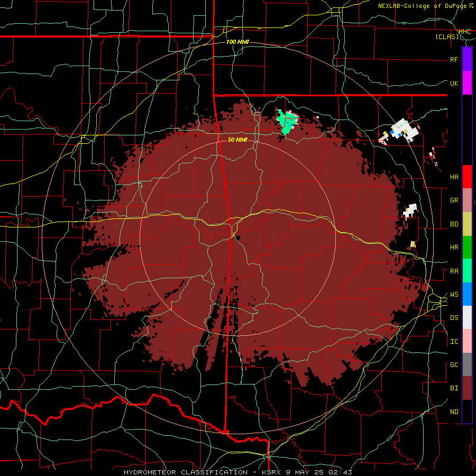Pick the RA mint-green legend swatch

pos(467,271)
